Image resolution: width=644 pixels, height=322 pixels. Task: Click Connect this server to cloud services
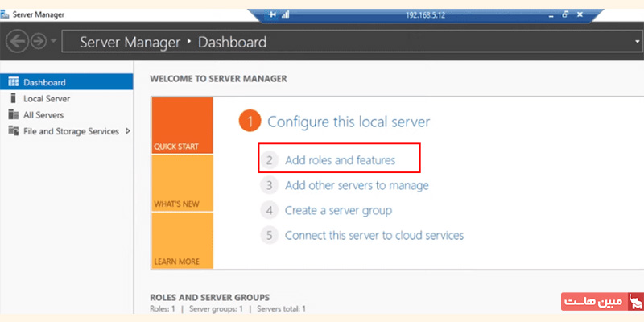[374, 236]
